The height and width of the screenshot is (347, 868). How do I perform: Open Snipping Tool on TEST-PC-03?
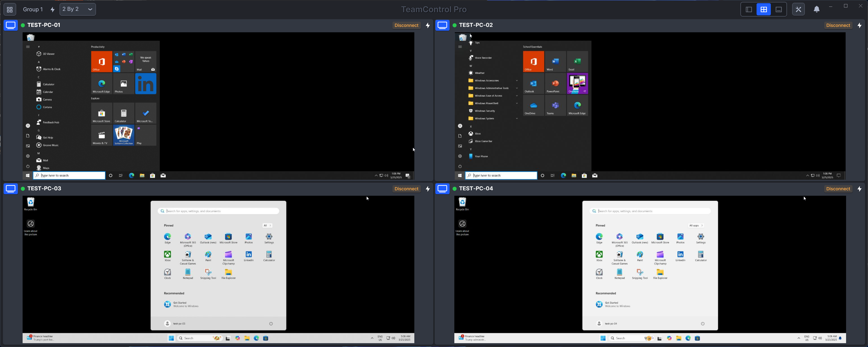(x=208, y=274)
